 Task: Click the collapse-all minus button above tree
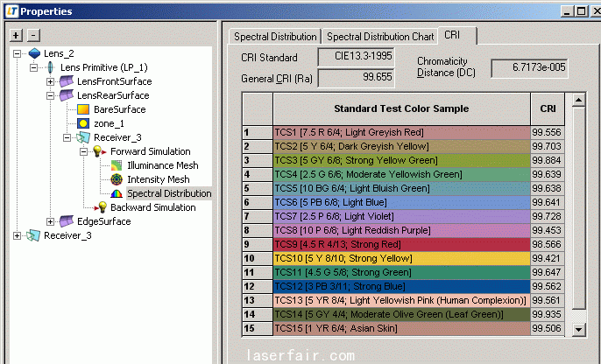[x=33, y=35]
